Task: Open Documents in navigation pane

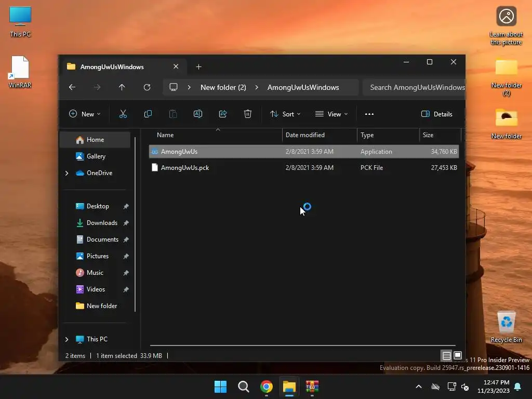Action: point(95,240)
